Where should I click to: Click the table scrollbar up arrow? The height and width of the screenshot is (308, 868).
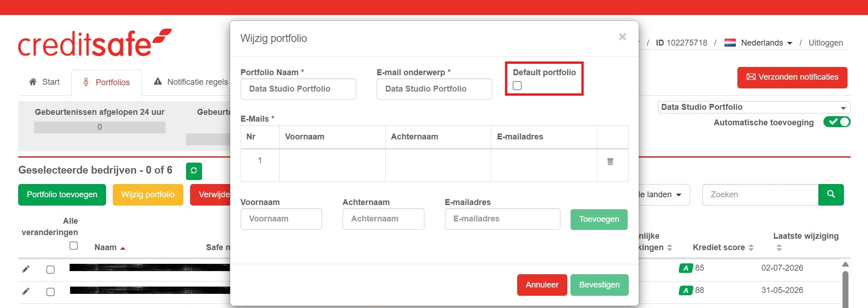tap(845, 264)
